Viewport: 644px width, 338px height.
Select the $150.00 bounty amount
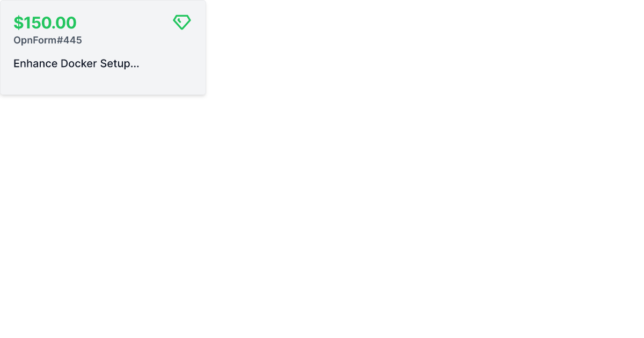click(45, 23)
